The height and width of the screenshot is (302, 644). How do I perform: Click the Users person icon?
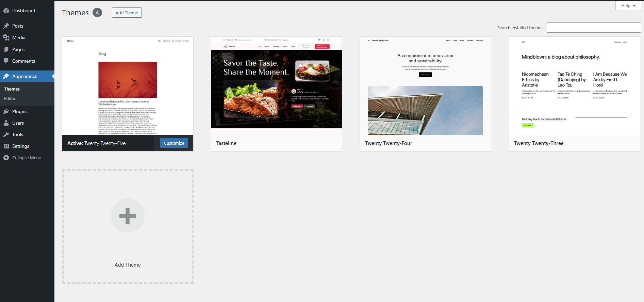point(6,123)
